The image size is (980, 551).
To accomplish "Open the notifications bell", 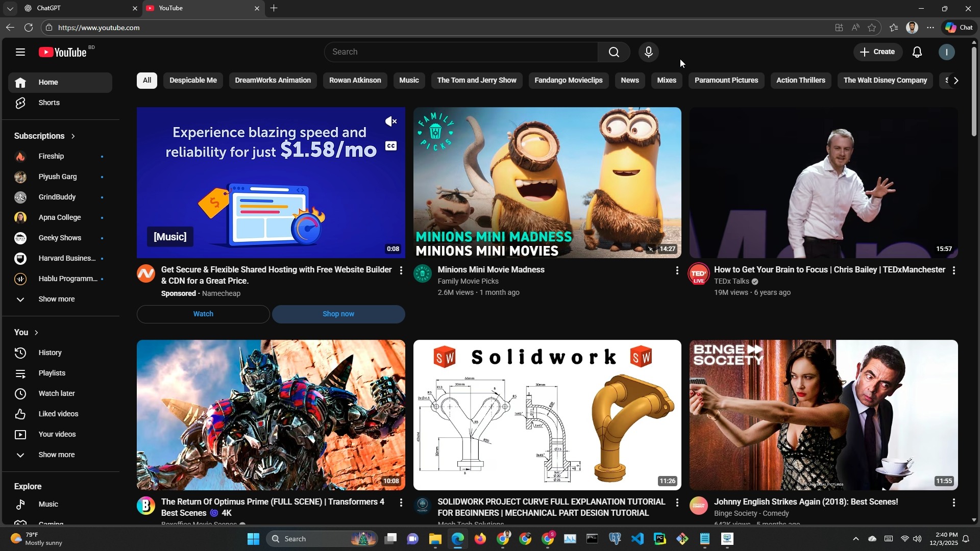I will pyautogui.click(x=917, y=52).
